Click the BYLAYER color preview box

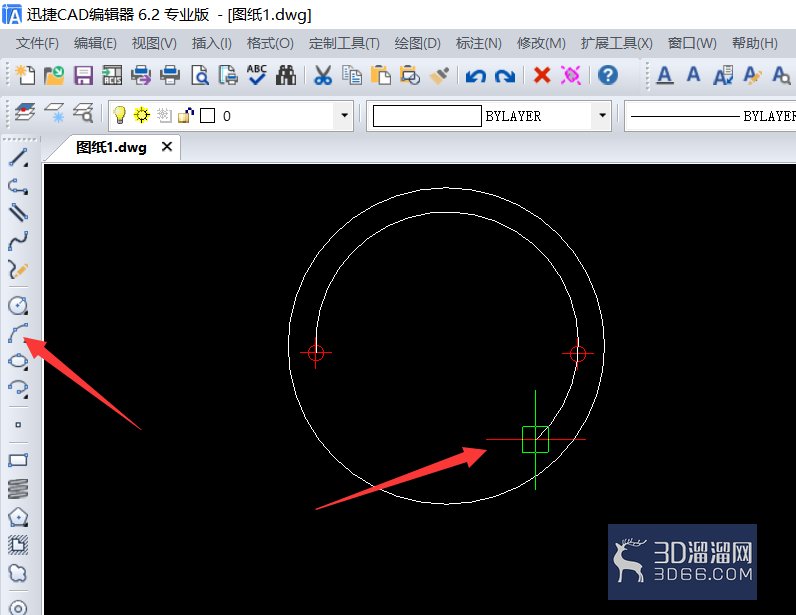pos(427,116)
